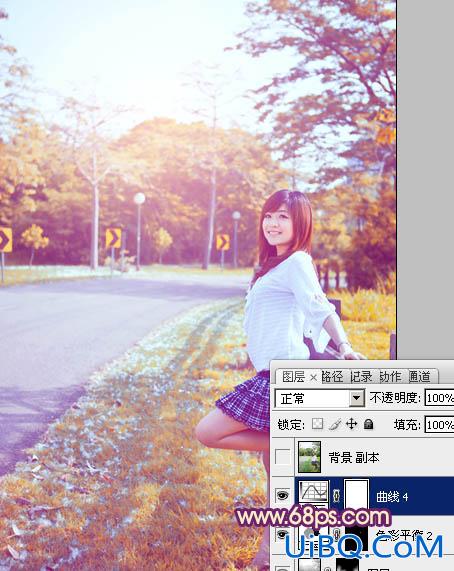Close the 图层 tab with its x
This screenshot has height=571, width=454.
click(x=313, y=378)
